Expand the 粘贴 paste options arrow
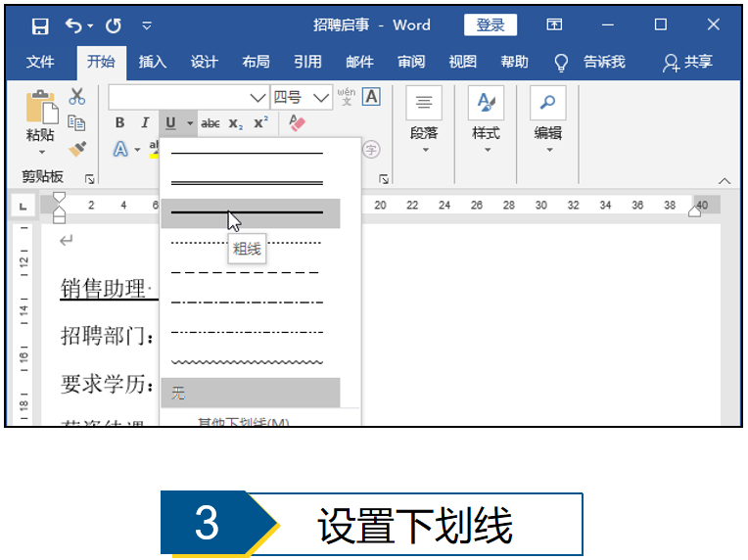748x560 pixels. [41, 152]
